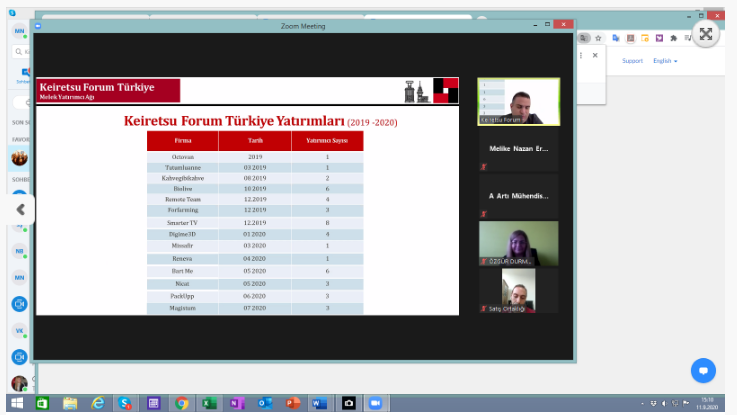Select the A Artı Mühendis... participant tile
This screenshot has width=737, height=415.
point(518,196)
